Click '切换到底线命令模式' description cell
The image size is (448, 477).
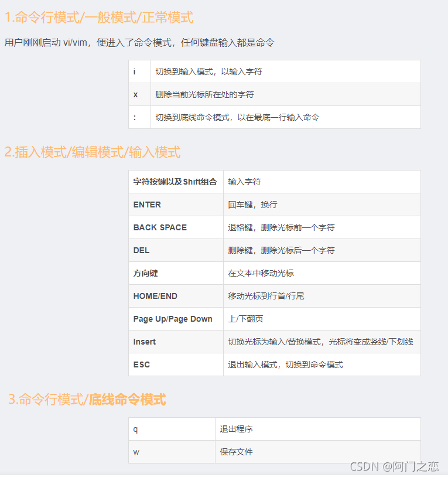(x=286, y=117)
